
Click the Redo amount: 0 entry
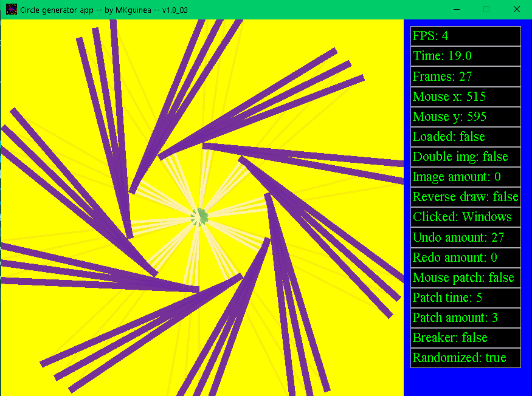(466, 258)
